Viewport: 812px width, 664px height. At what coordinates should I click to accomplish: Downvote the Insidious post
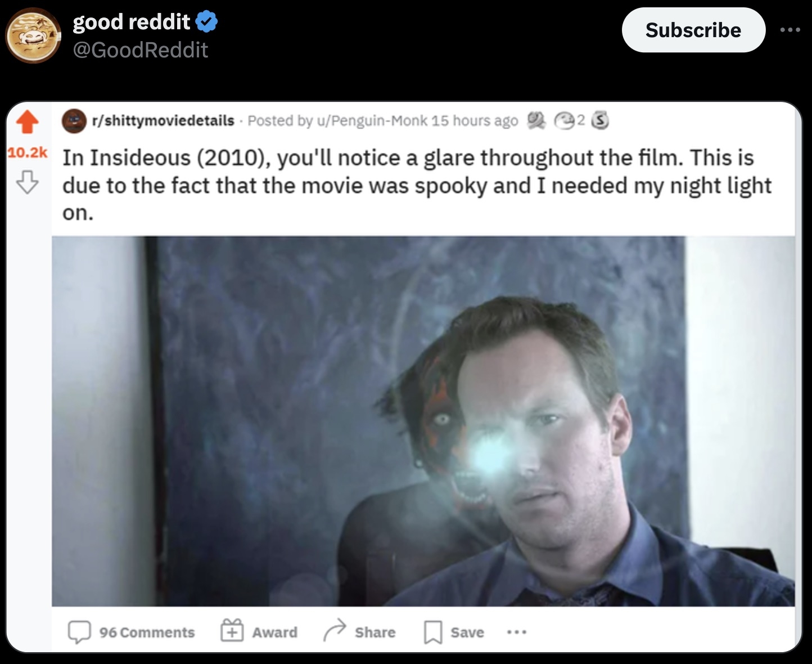[x=27, y=182]
